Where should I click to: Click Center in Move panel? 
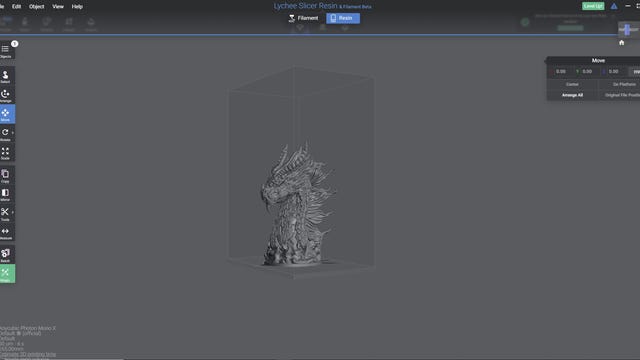(x=572, y=84)
